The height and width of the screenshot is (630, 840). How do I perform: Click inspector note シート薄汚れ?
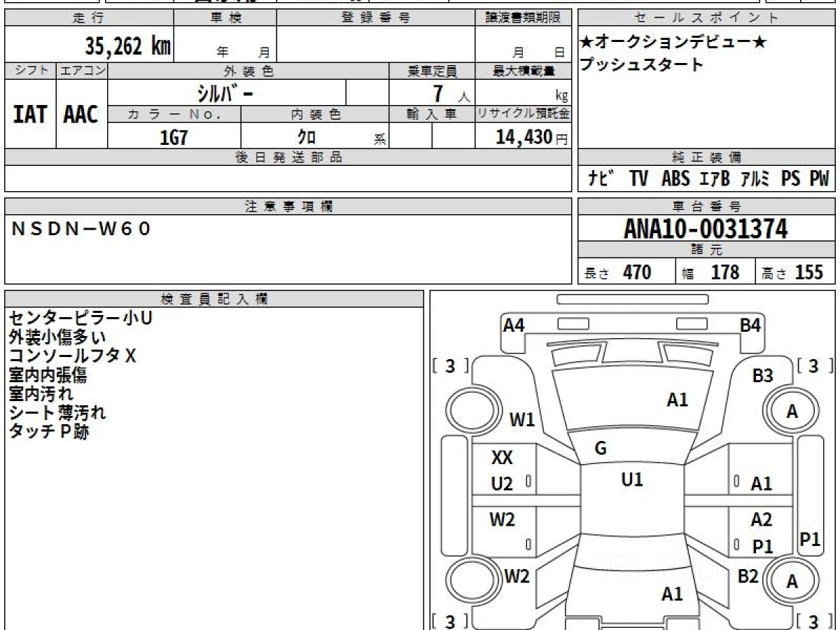tap(57, 412)
